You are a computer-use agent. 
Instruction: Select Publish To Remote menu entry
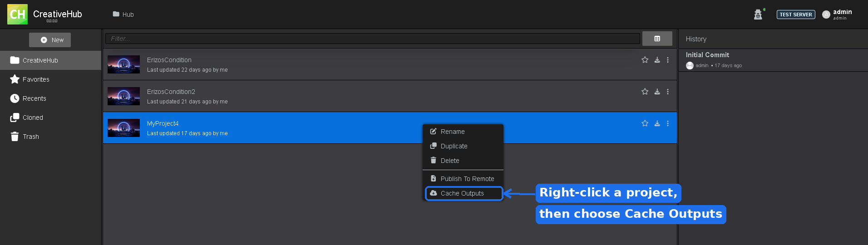[463, 179]
